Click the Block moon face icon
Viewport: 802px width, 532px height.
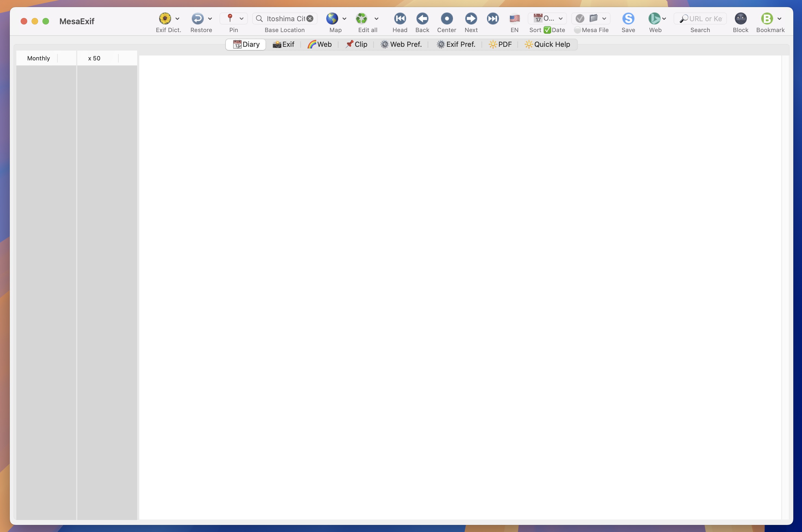click(x=740, y=18)
